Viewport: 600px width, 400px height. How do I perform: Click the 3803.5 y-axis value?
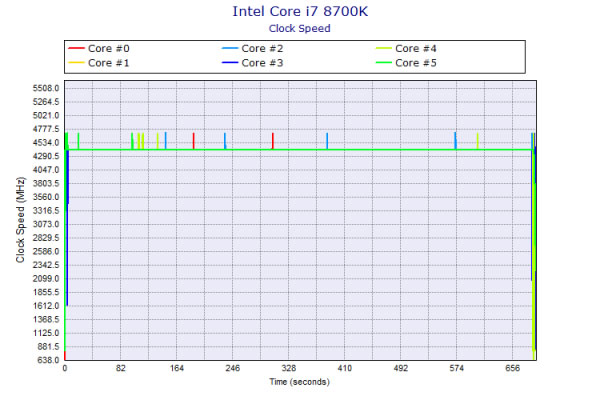coord(46,183)
